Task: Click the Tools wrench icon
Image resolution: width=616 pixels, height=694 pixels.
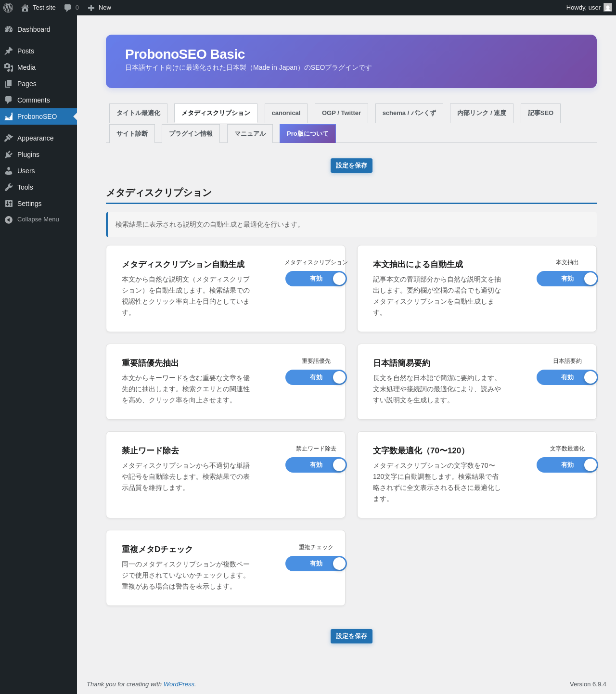Action: (x=9, y=187)
